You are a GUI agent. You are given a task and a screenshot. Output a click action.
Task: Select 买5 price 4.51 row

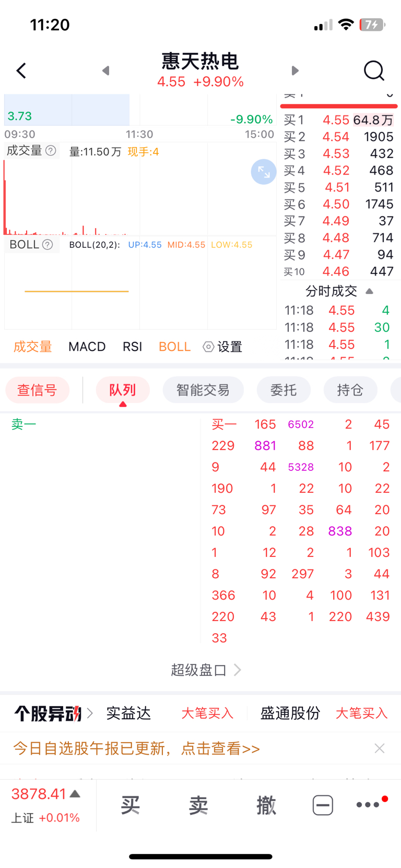tap(338, 187)
